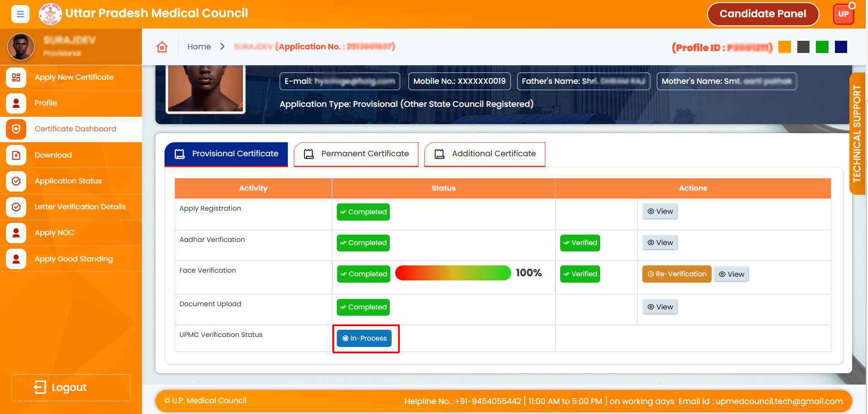The height and width of the screenshot is (414, 868).
Task: Open Letter Verification Details icon
Action: 16,207
